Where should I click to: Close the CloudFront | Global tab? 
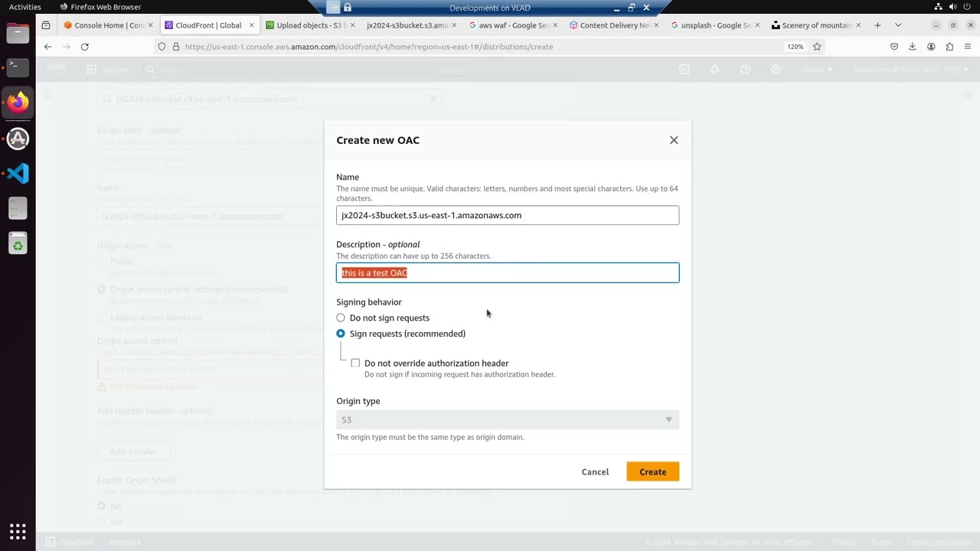[x=251, y=25]
